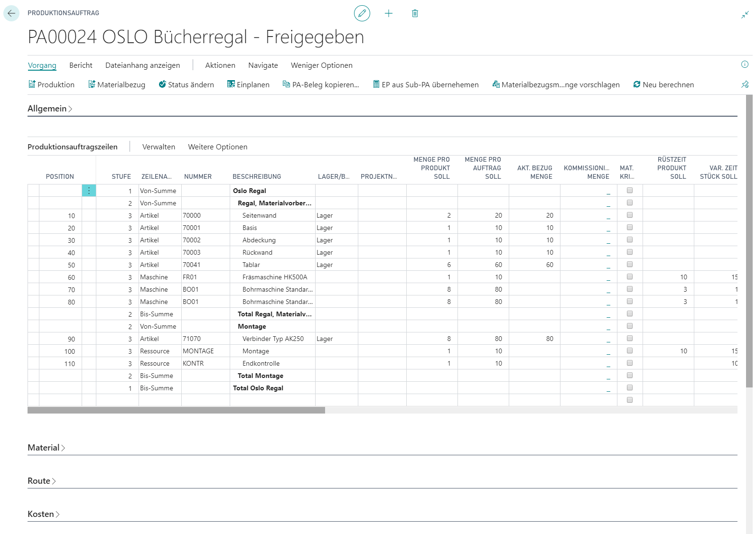Click Materialbezug action button

[x=117, y=84]
